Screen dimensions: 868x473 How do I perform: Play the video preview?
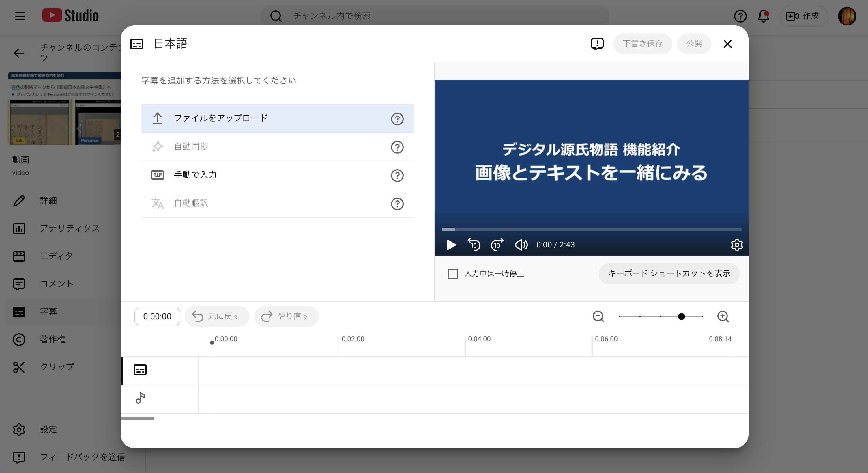click(x=451, y=245)
